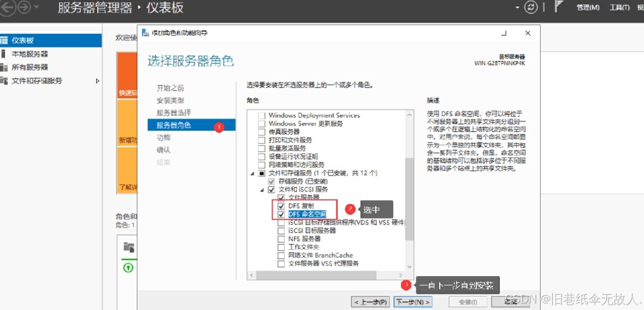This screenshot has width=644, height=310.
Task: Select the 存储服务 (已安装) row
Action: [304, 182]
